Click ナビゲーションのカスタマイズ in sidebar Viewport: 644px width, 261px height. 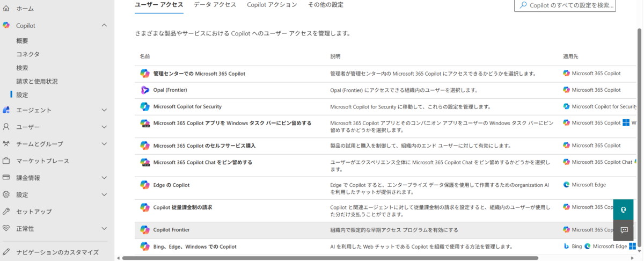[x=57, y=252]
